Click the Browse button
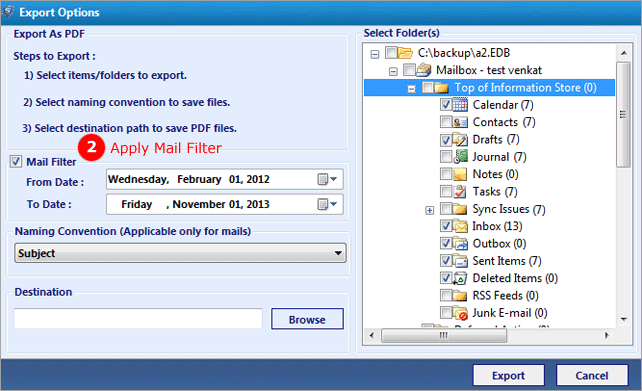This screenshot has width=642, height=391. 307,319
